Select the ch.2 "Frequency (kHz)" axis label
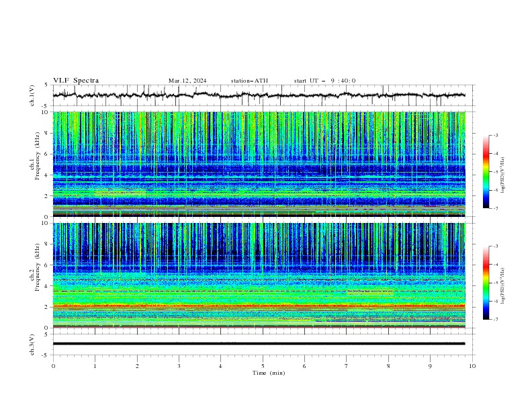The image size is (532, 411). [x=38, y=267]
